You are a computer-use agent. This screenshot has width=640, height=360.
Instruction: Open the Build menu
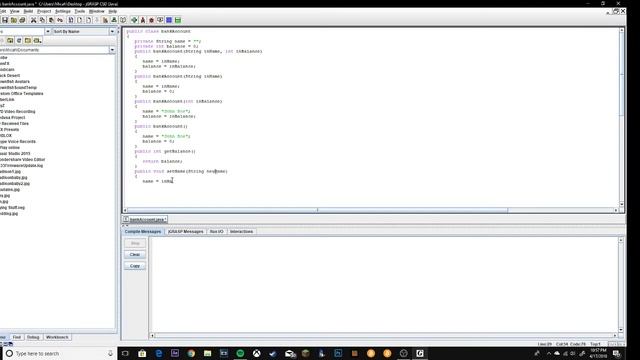point(28,11)
